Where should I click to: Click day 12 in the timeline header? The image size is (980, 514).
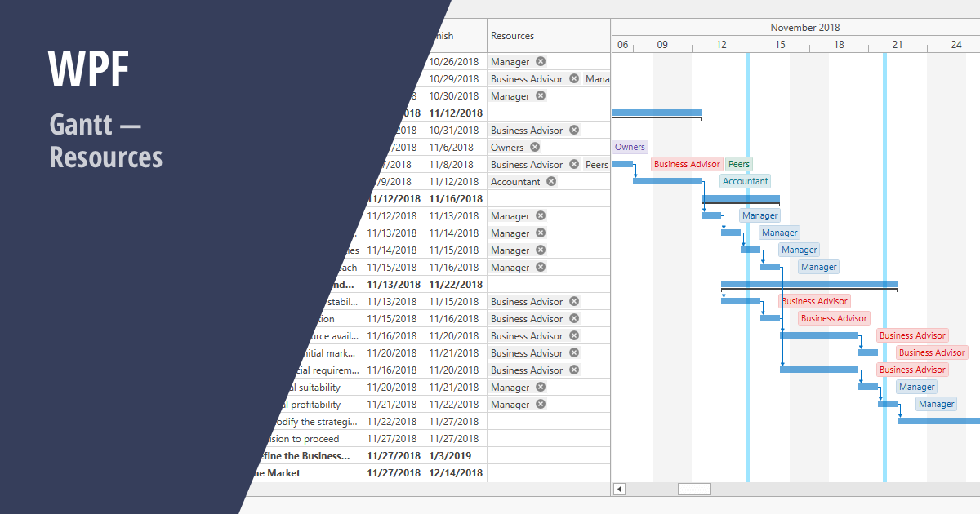coord(722,45)
